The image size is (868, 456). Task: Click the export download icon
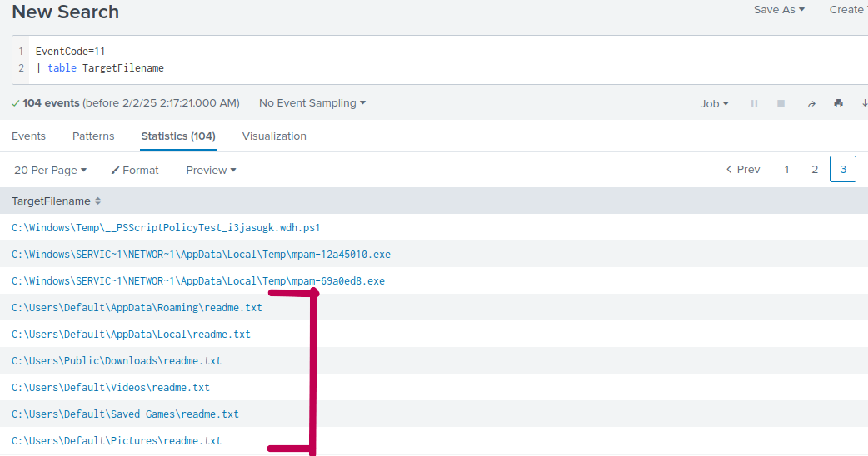point(863,104)
